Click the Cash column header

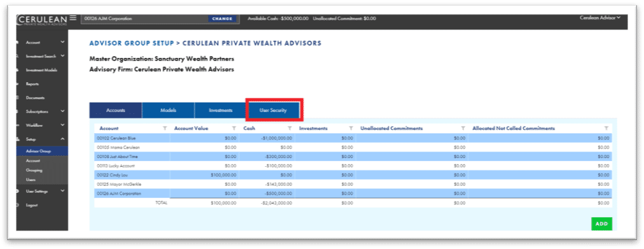coord(249,129)
